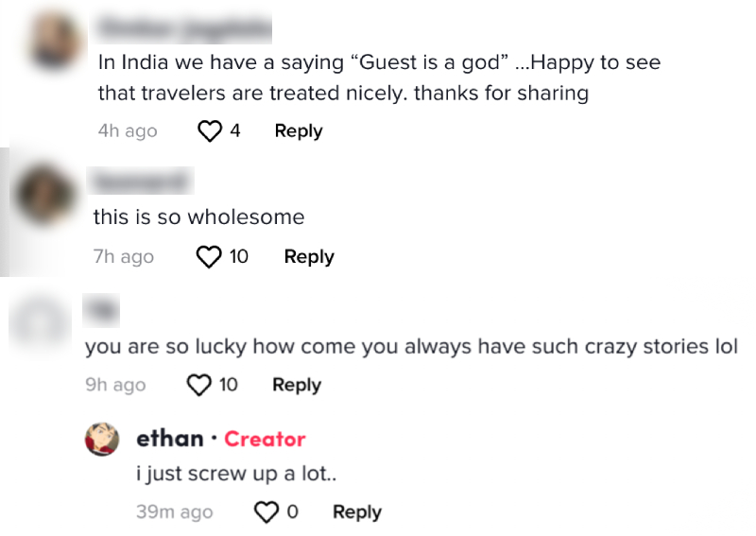The image size is (756, 536).
Task: Tap the heart on "this is so wholesome"
Action: (x=208, y=256)
